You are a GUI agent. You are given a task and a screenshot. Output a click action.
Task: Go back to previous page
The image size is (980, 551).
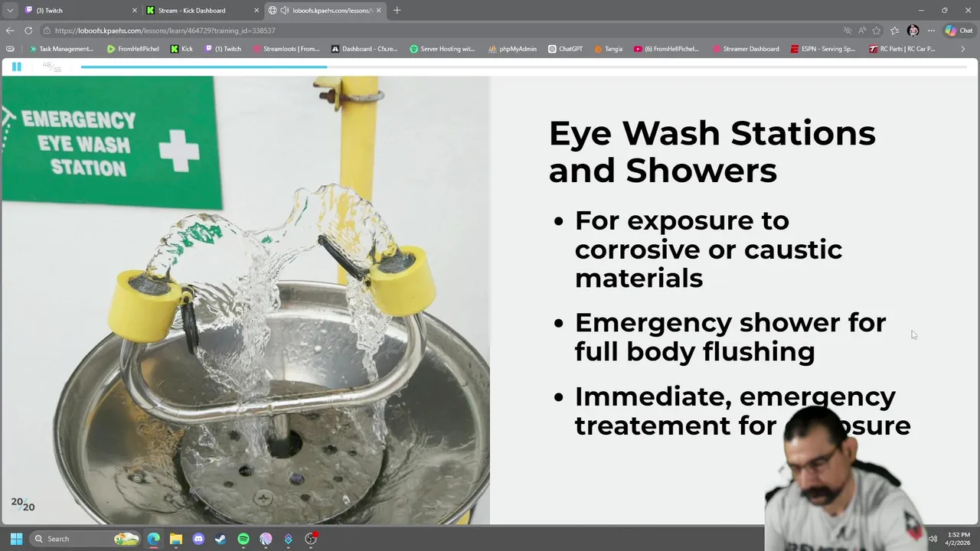tap(9, 31)
